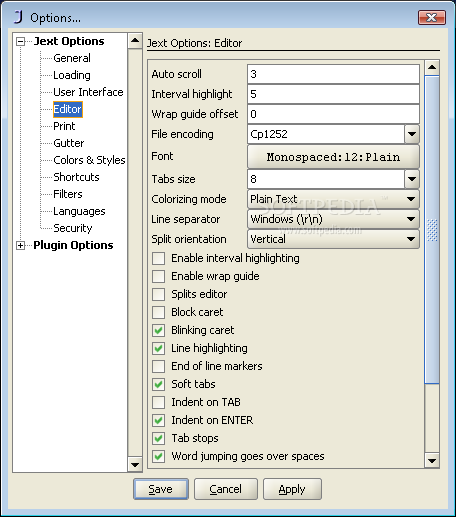Click the File encoding Cp1252 text field
This screenshot has width=456, height=517.
[326, 134]
